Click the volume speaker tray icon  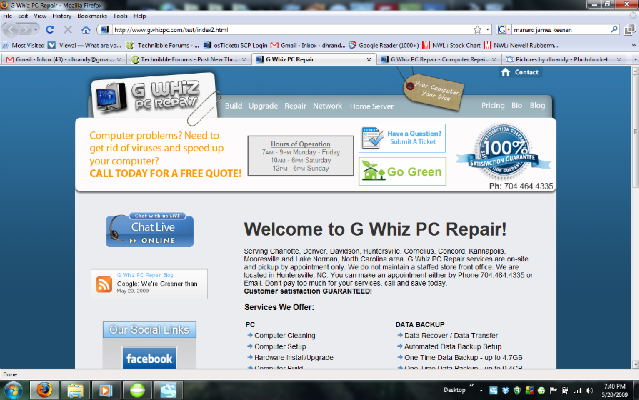pos(589,390)
